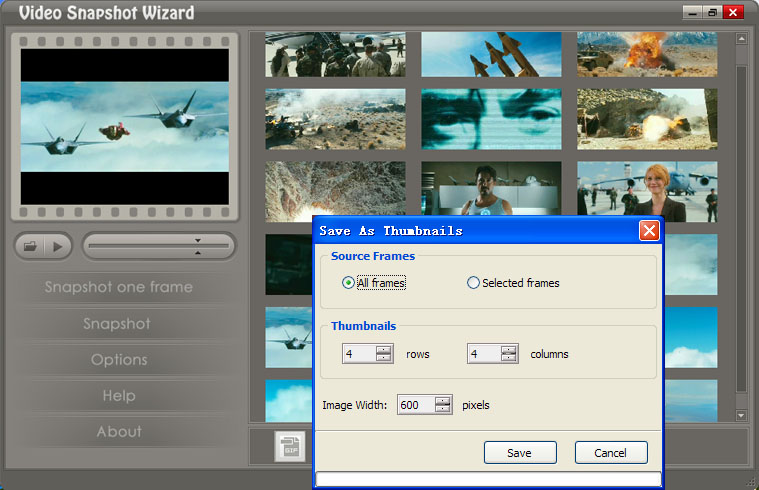Select the man with chest reactor thumbnail
The height and width of the screenshot is (490, 759).
coord(491,188)
